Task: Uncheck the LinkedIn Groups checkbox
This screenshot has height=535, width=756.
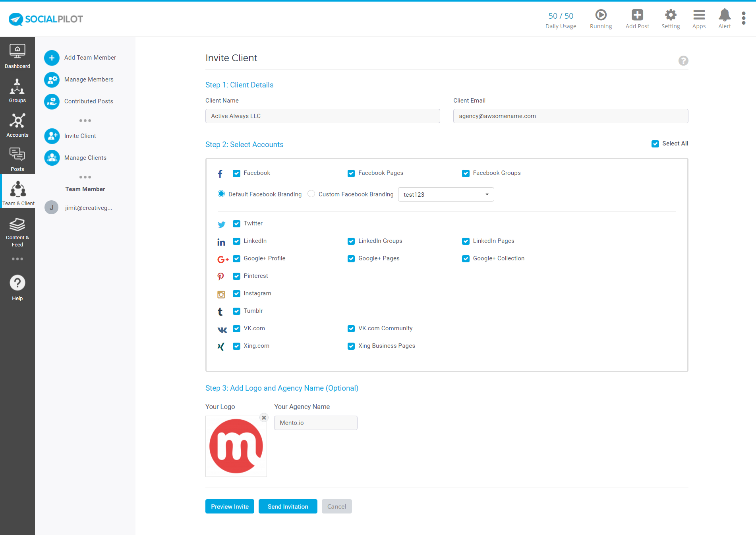Action: 351,241
